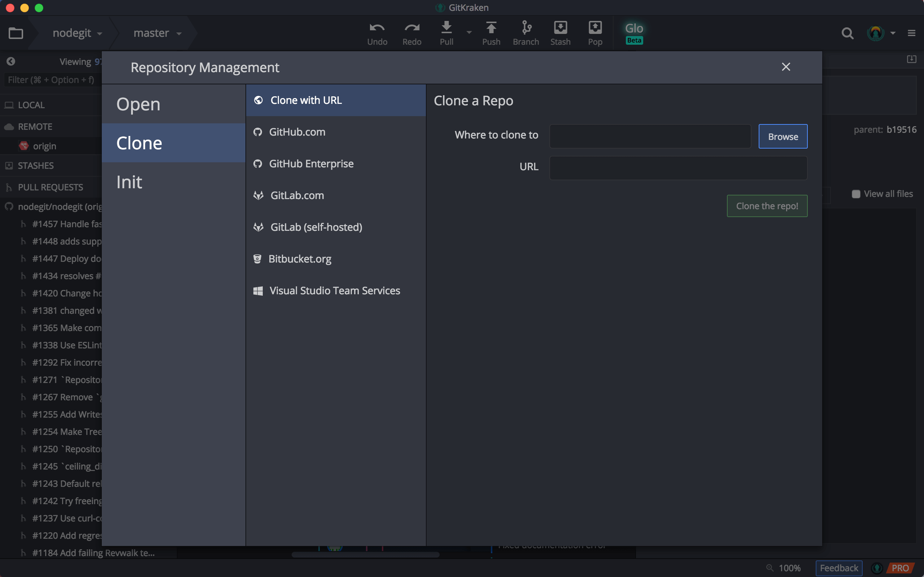Open the Pull options dropdown arrow
Screen dimensions: 924x577
click(x=469, y=33)
